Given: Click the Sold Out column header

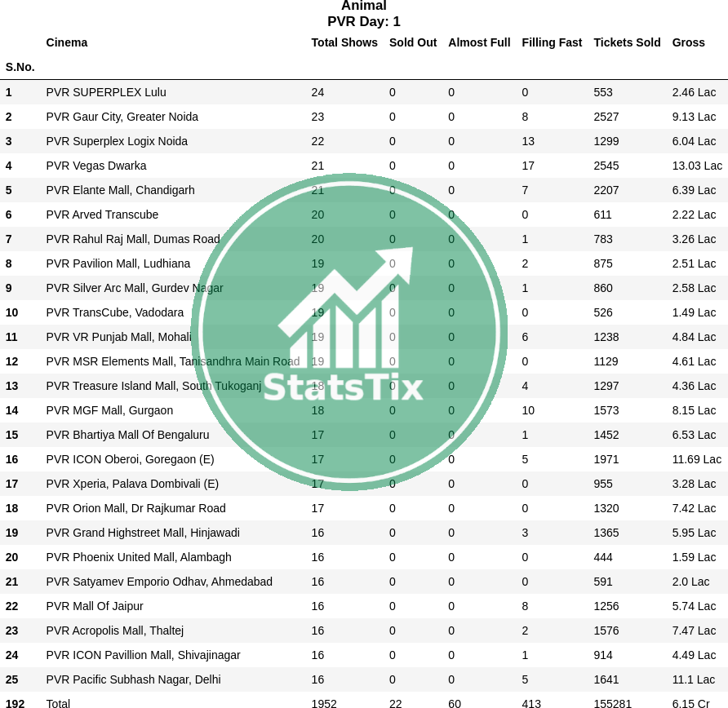Looking at the screenshot, I should 413,42.
